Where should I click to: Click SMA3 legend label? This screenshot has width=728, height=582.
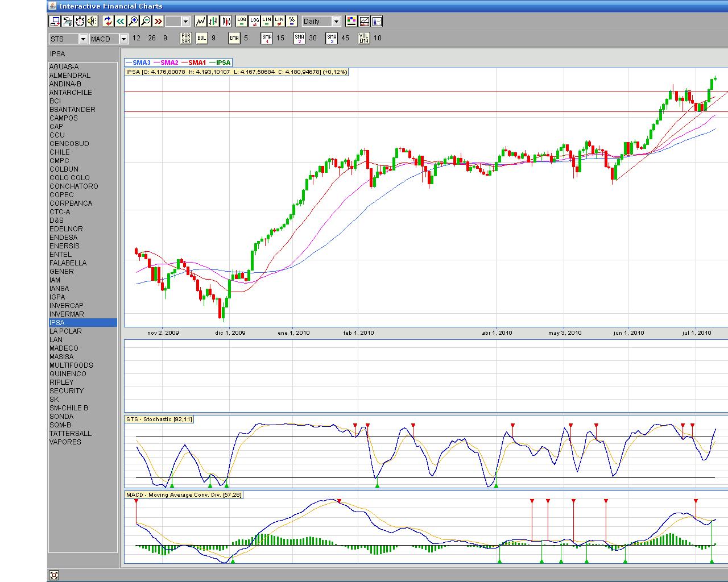pos(142,63)
